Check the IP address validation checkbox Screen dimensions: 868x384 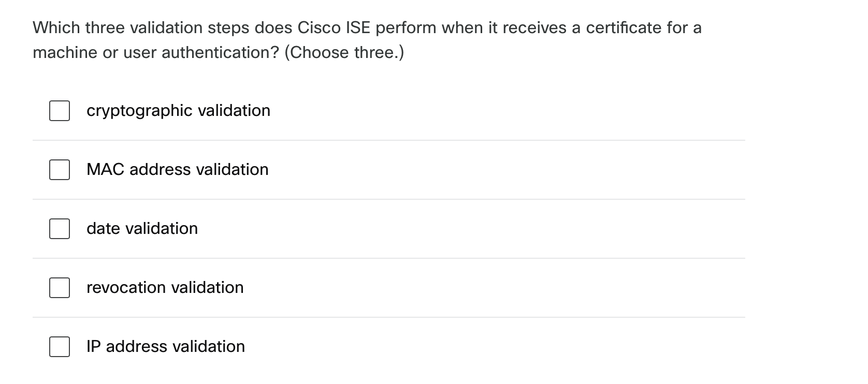[x=59, y=347]
